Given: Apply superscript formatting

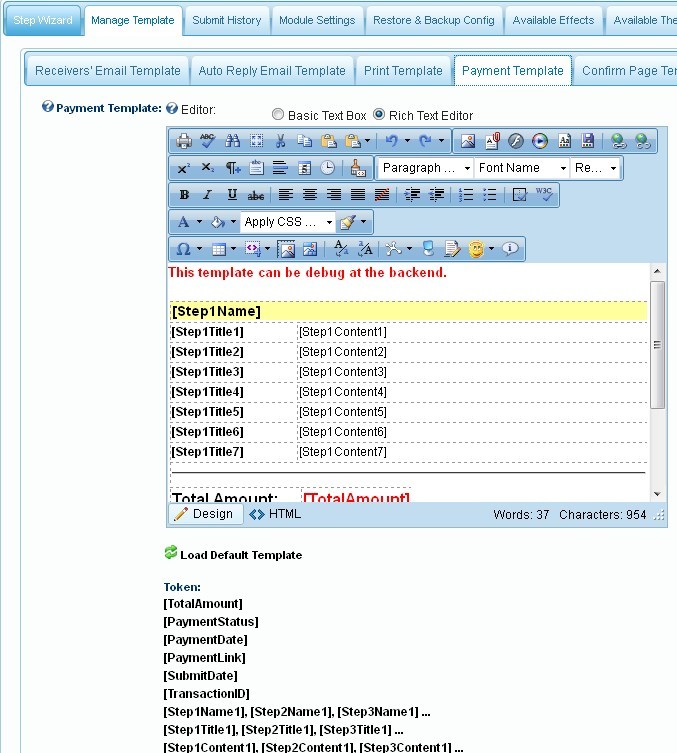Looking at the screenshot, I should (183, 168).
